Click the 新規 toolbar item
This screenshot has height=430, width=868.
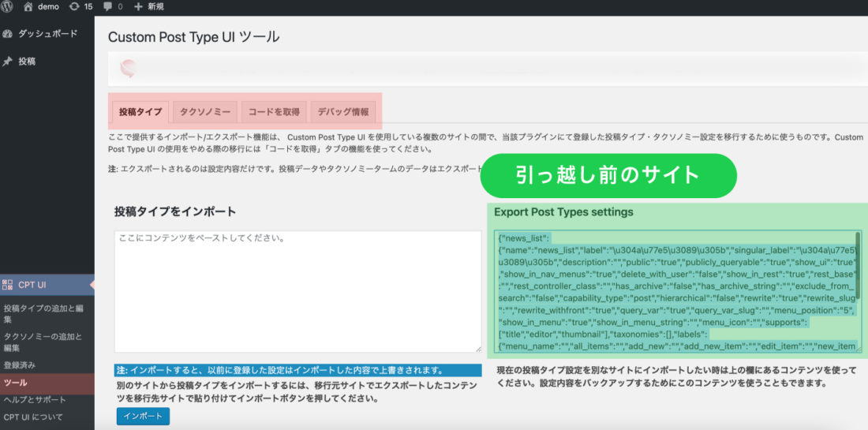coord(149,6)
